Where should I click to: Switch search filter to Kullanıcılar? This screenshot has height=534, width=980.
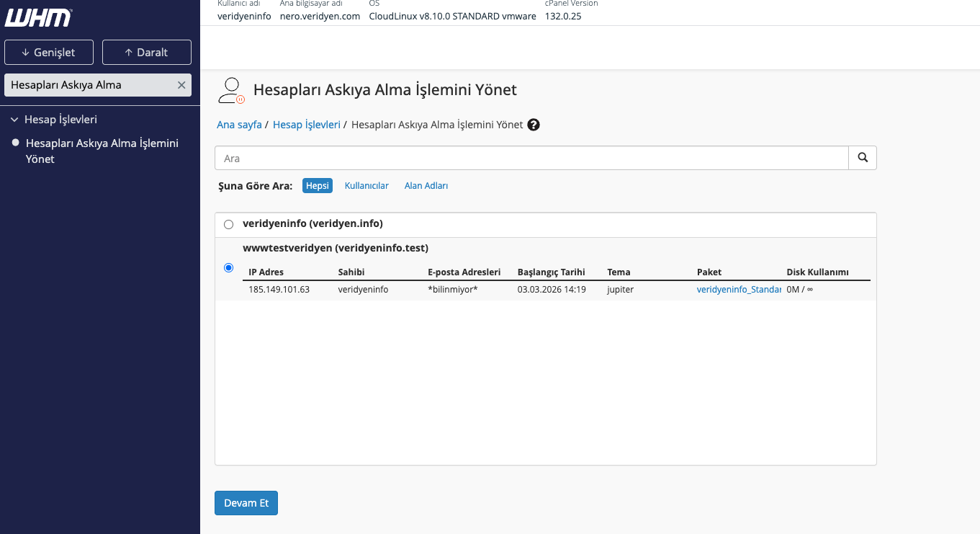coord(367,186)
